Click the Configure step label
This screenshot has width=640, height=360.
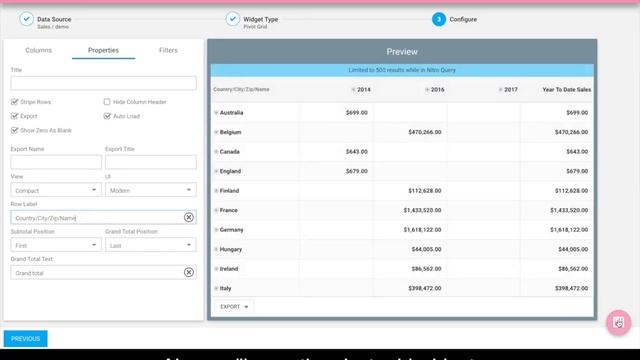click(463, 19)
